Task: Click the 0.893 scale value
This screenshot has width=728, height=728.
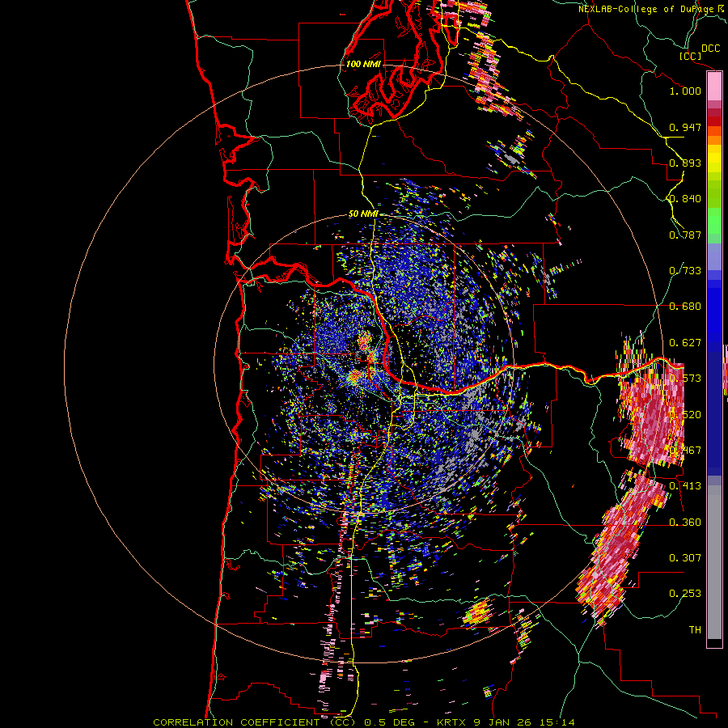Action: (685, 163)
